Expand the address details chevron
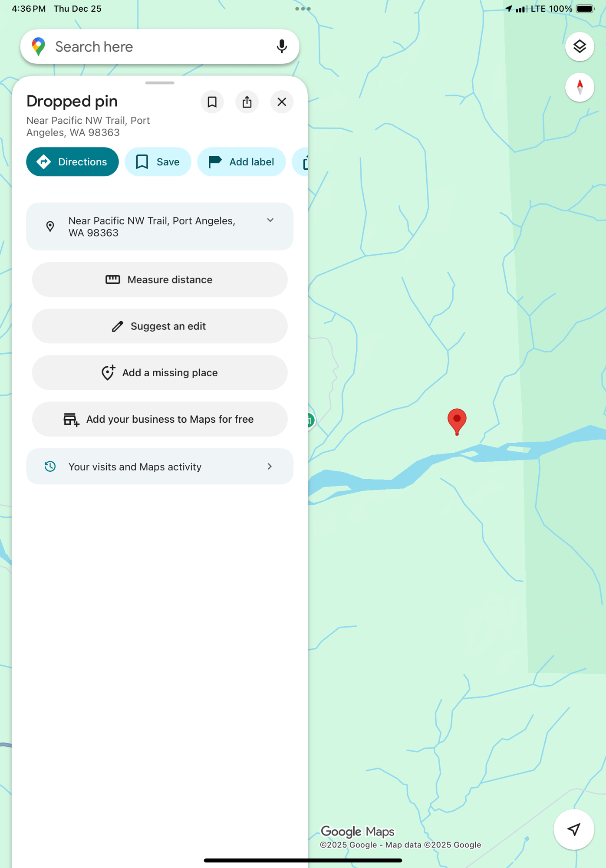This screenshot has height=868, width=606. (270, 220)
